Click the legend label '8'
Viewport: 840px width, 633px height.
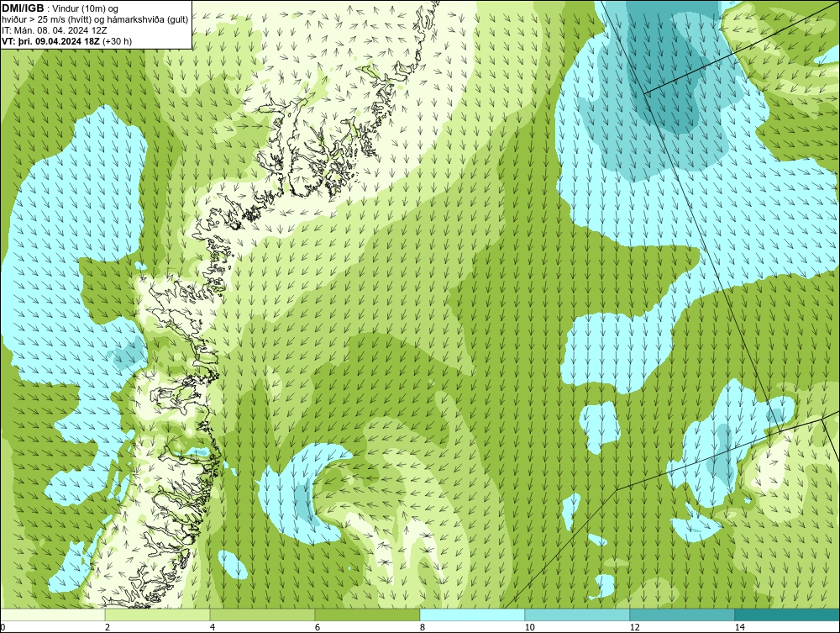pyautogui.click(x=423, y=627)
